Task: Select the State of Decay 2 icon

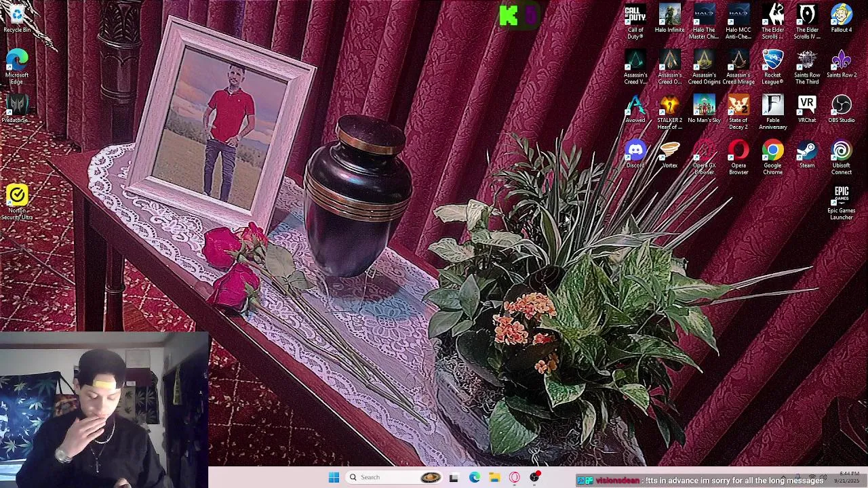Action: point(738,113)
